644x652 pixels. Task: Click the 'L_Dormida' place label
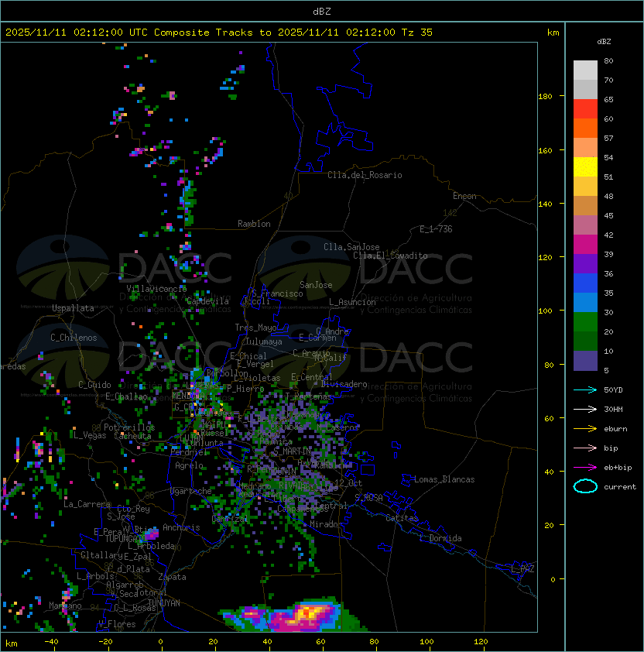click(440, 538)
